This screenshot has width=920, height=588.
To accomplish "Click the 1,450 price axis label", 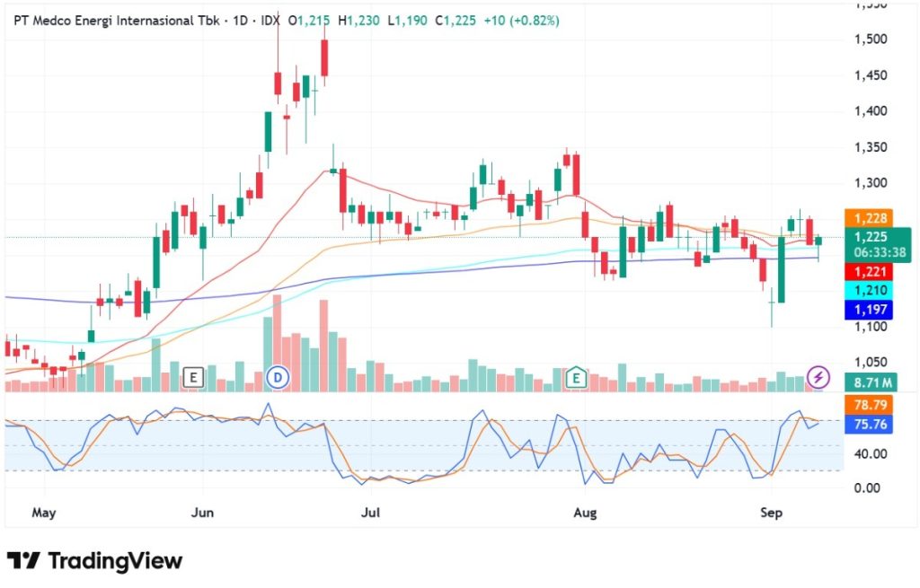I will click(x=871, y=75).
